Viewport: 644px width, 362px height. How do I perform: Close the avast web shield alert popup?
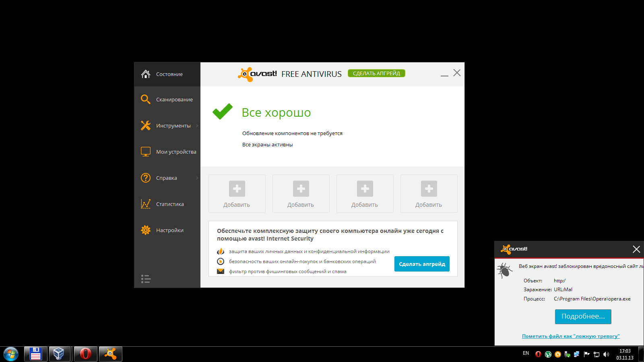coord(636,249)
